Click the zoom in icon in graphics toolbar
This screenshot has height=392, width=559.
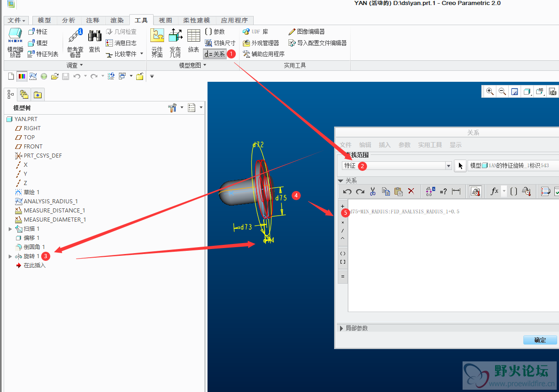pyautogui.click(x=490, y=91)
